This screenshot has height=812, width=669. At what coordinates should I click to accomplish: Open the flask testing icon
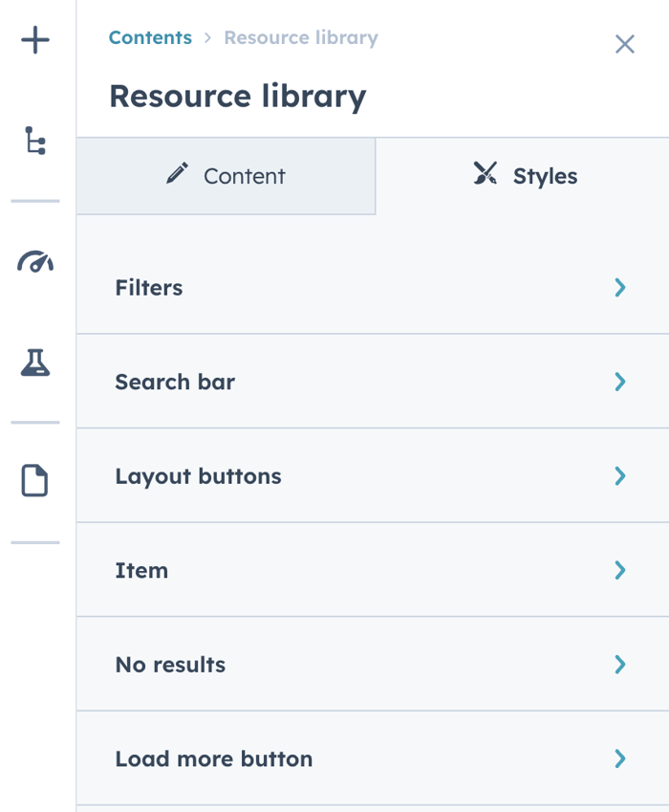34,362
